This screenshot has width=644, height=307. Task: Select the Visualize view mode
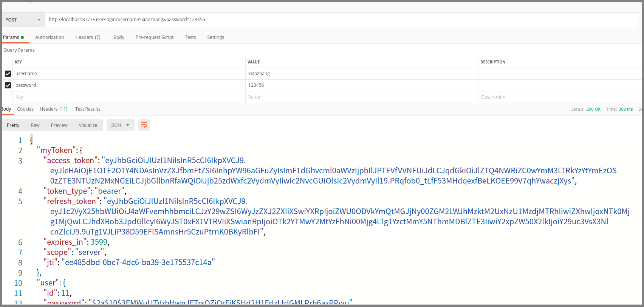[88, 125]
